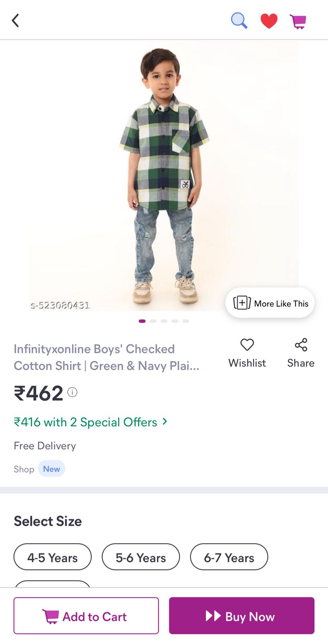Choose the 5-6 Years size option

[x=141, y=557]
